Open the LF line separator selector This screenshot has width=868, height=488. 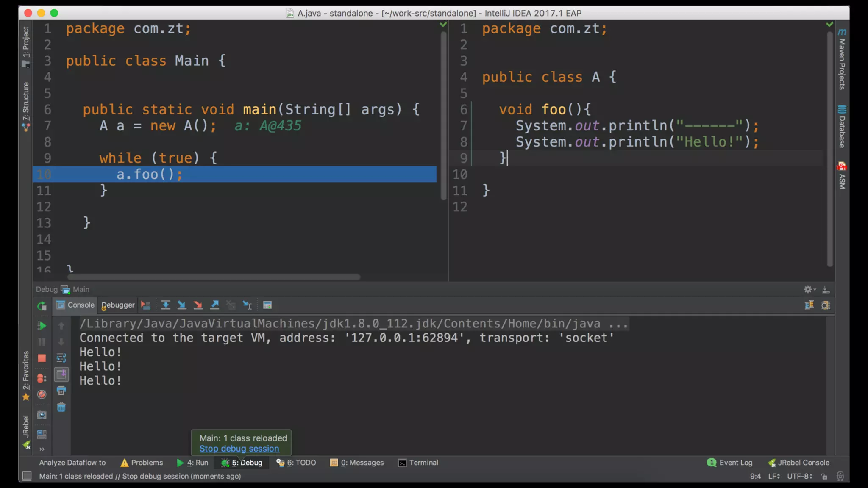[774, 476]
